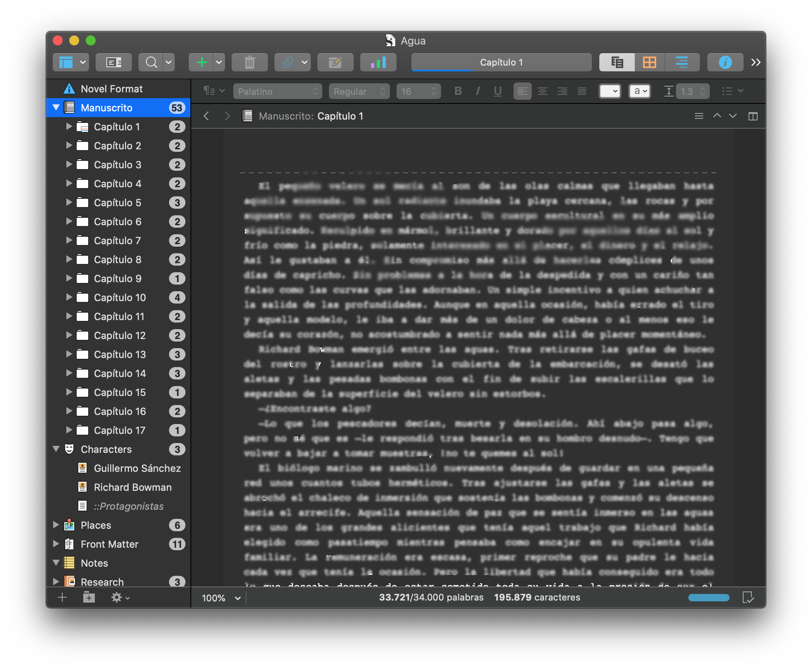Switch to outliner view mode
812x669 pixels.
pyautogui.click(x=681, y=62)
